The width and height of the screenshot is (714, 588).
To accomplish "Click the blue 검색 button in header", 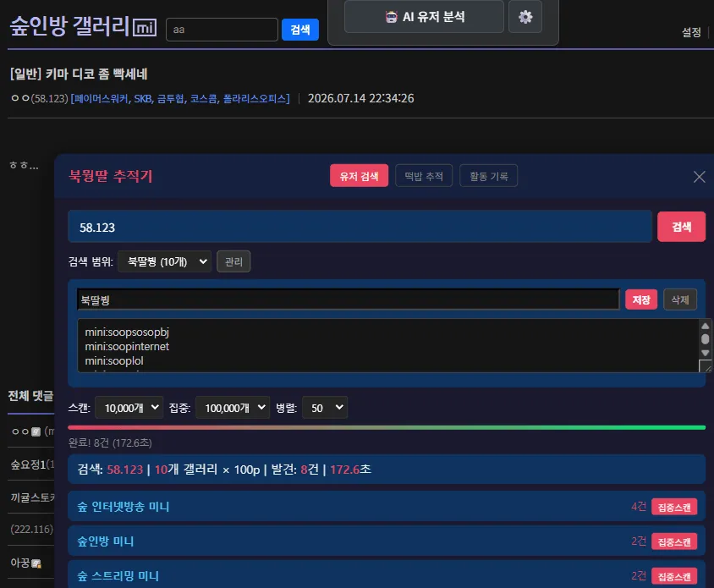I will pos(300,30).
